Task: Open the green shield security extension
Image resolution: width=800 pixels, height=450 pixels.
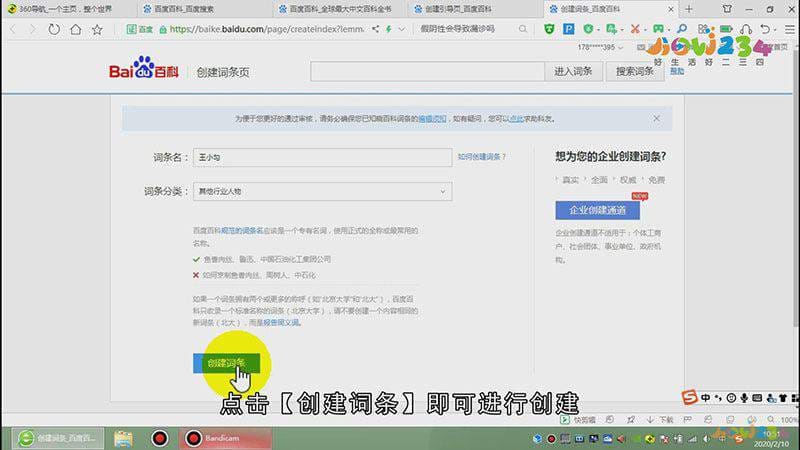Action: pos(549,29)
